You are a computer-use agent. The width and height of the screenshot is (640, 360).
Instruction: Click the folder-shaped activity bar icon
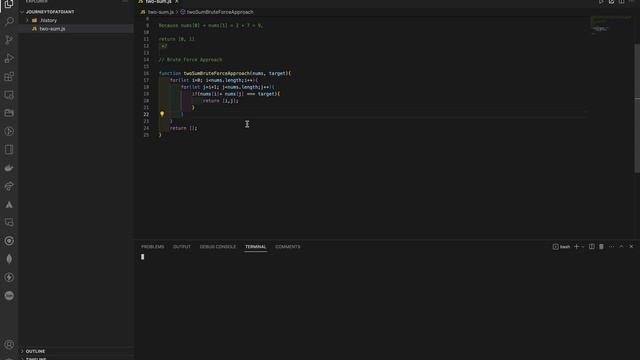coord(9,113)
